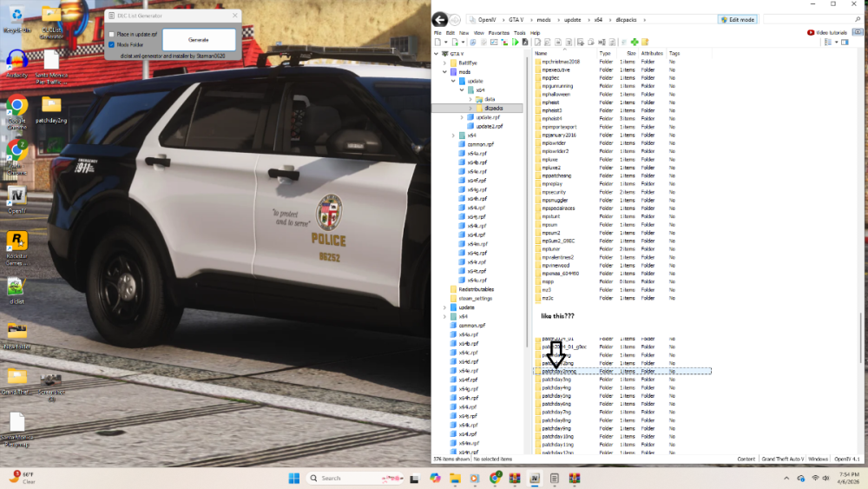Image resolution: width=868 pixels, height=489 pixels.
Task: Open Copilot from the taskbar
Action: 435,479
